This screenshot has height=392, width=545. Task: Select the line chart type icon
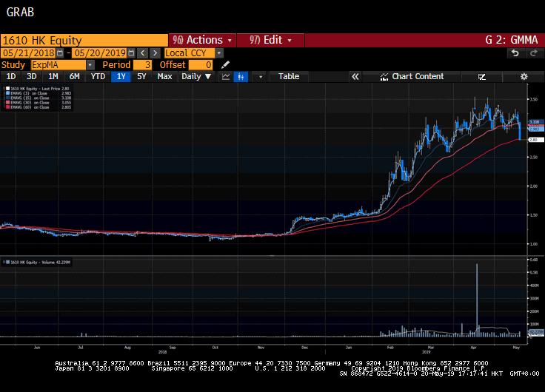point(225,77)
